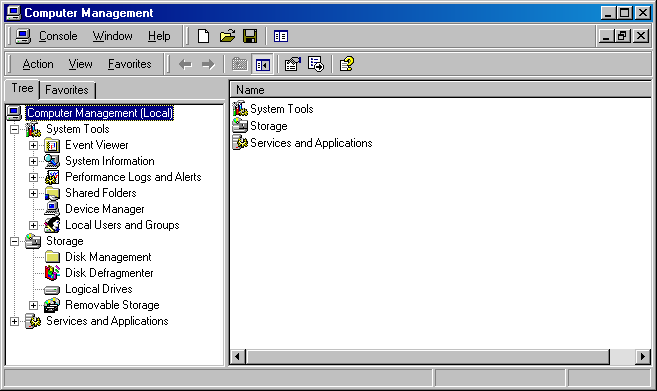
Task: Select Device Manager in the tree
Action: coord(105,209)
